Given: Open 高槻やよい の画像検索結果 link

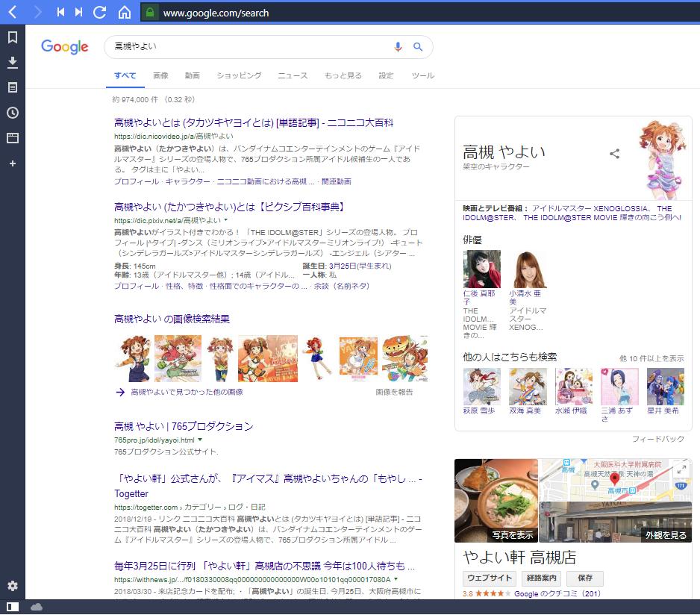Looking at the screenshot, I should click(x=172, y=319).
